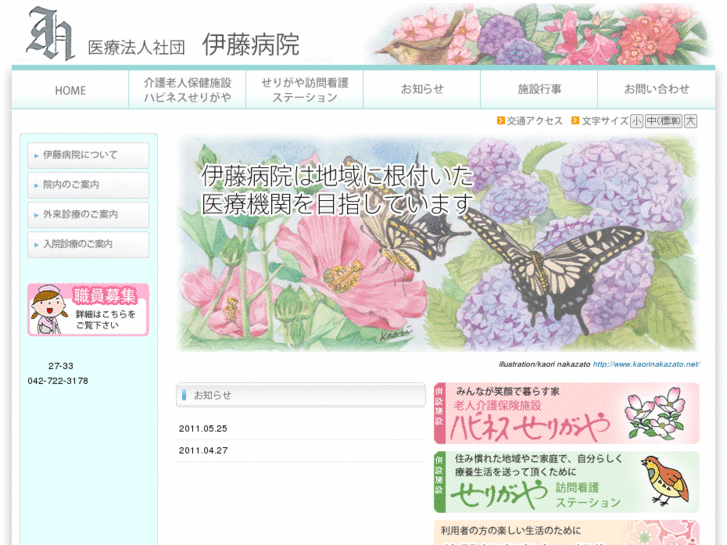Select the 2011.04.27 news entry

[x=203, y=450]
